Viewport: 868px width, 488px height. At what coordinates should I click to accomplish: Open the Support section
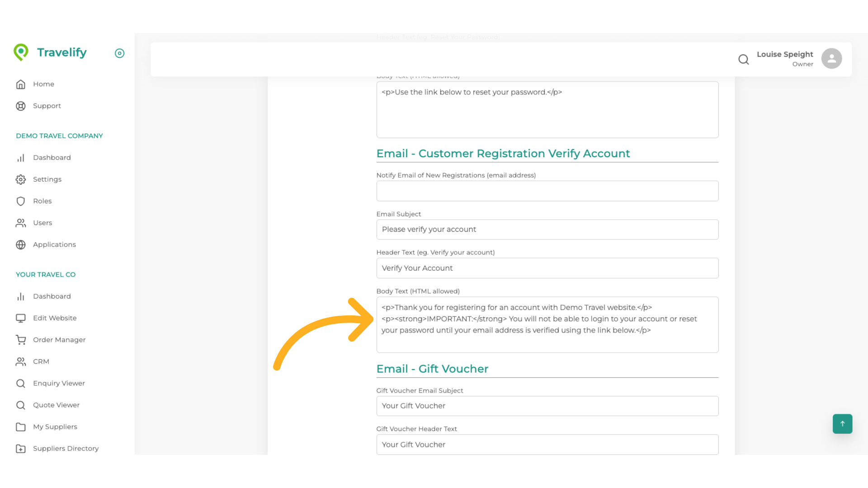[x=47, y=106]
